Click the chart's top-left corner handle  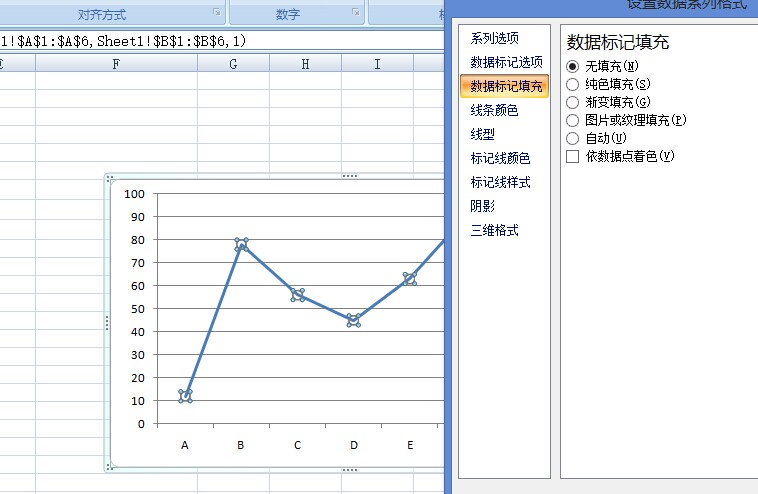(110, 178)
